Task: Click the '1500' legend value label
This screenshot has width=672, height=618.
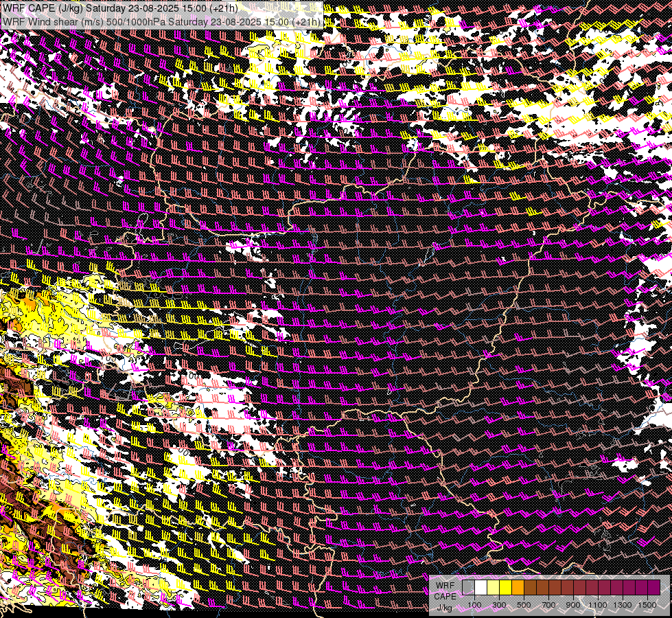Action: click(x=647, y=605)
